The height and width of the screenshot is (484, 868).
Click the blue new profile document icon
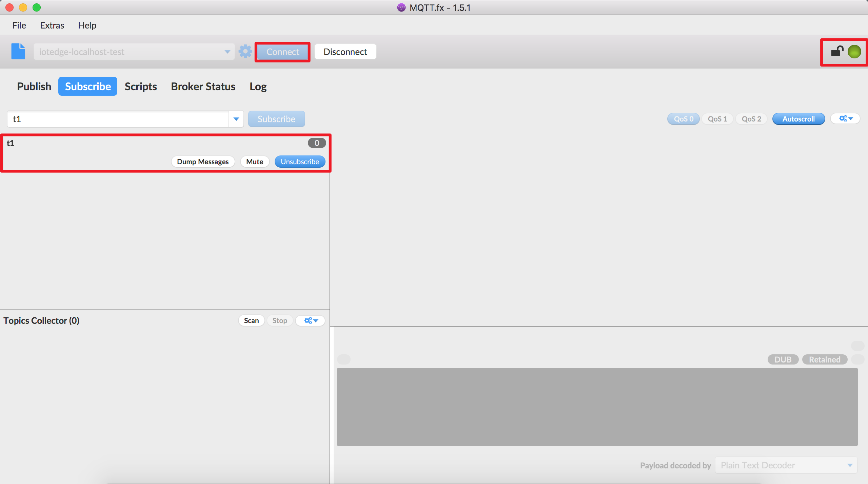pyautogui.click(x=18, y=52)
